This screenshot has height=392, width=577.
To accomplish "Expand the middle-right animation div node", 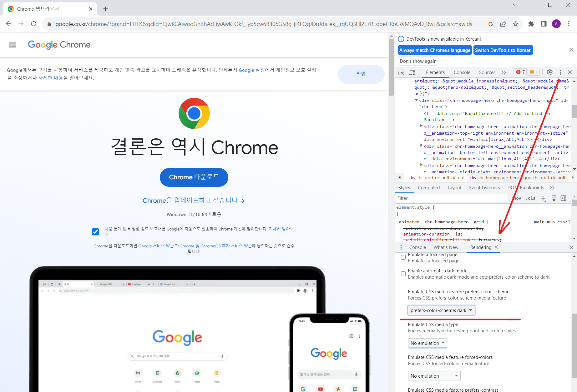I will (x=421, y=165).
